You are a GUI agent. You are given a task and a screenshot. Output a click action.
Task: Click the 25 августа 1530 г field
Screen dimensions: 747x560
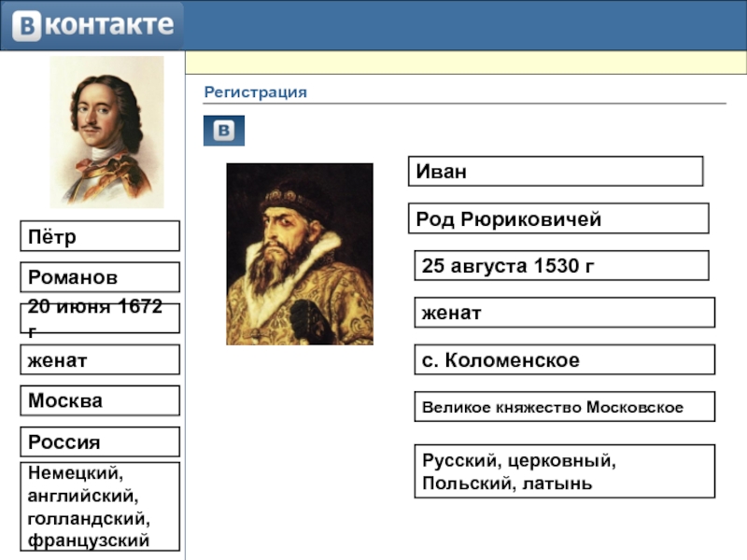tap(562, 265)
